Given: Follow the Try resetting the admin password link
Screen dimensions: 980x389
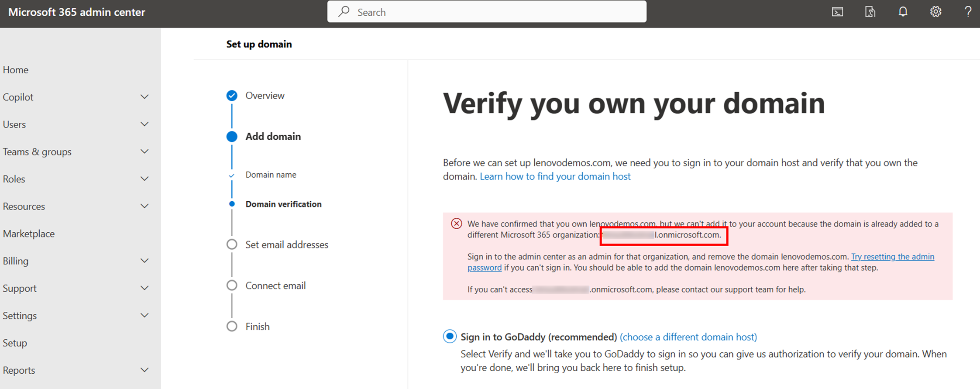Looking at the screenshot, I should (892, 257).
